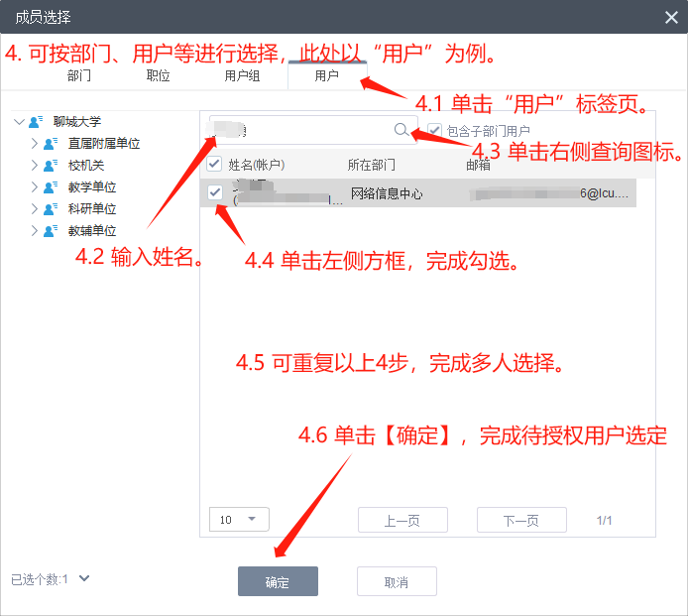
Task: Click the 校机关 department icon
Action: [51, 166]
